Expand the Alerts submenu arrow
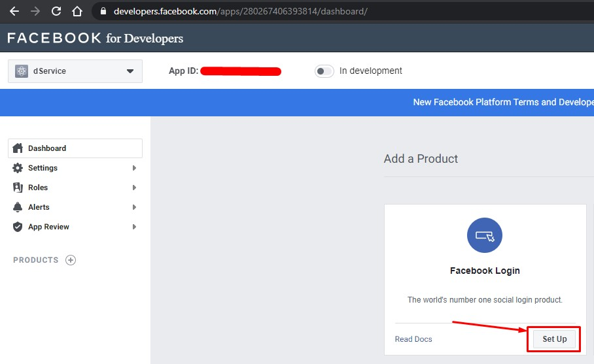Image resolution: width=594 pixels, height=364 pixels. (134, 207)
